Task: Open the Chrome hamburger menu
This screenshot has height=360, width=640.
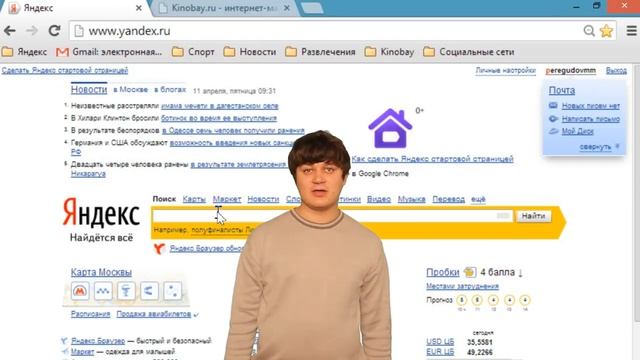Action: pyautogui.click(x=631, y=31)
